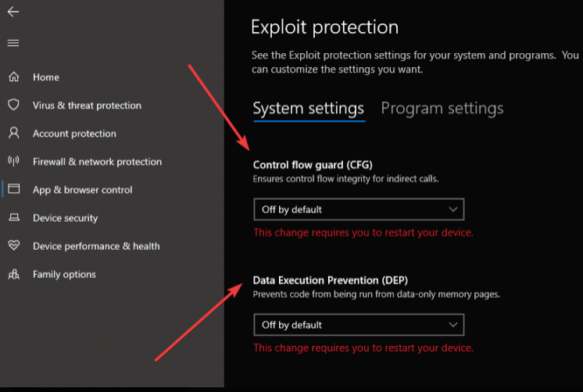
Task: Click the Device security laptop icon
Action: pyautogui.click(x=13, y=218)
